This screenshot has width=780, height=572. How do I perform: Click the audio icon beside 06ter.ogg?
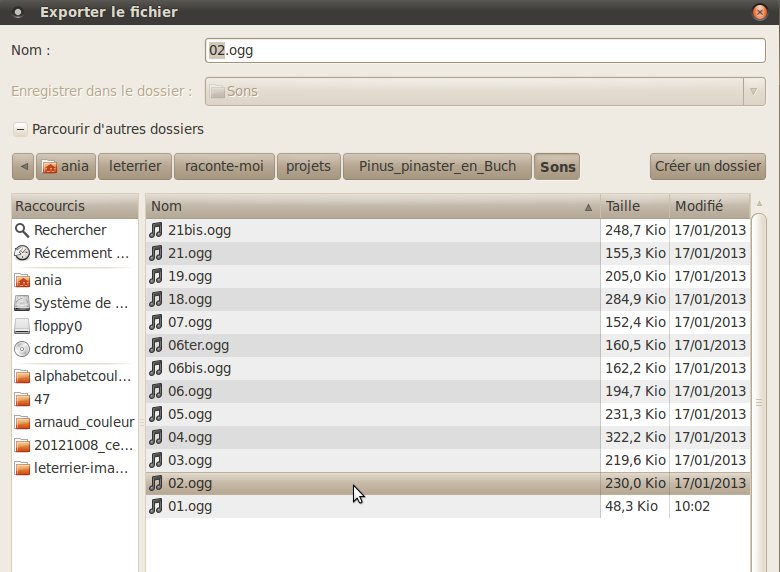pos(156,345)
